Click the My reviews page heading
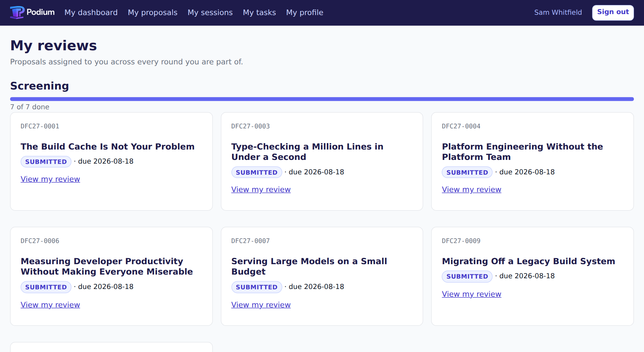This screenshot has width=644, height=352. click(54, 46)
